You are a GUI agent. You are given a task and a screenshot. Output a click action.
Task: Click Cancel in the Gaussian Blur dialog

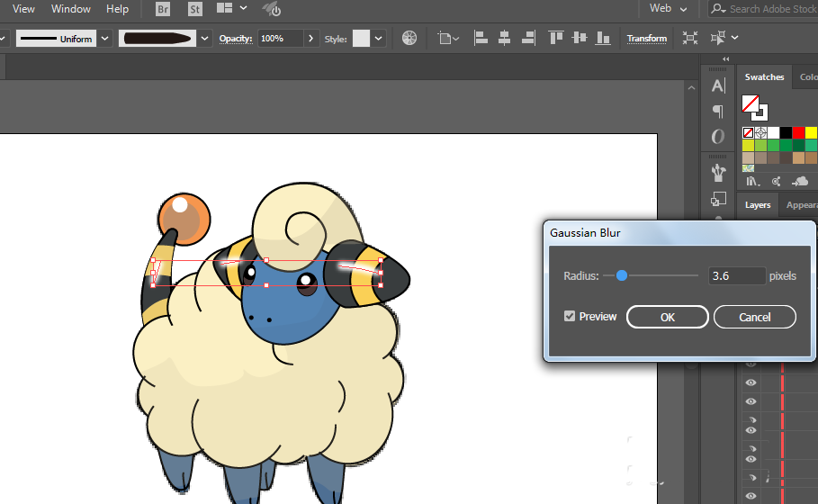[754, 317]
